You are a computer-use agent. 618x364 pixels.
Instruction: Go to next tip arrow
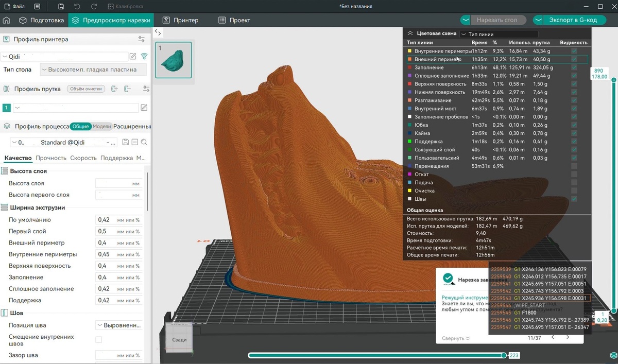pyautogui.click(x=568, y=338)
